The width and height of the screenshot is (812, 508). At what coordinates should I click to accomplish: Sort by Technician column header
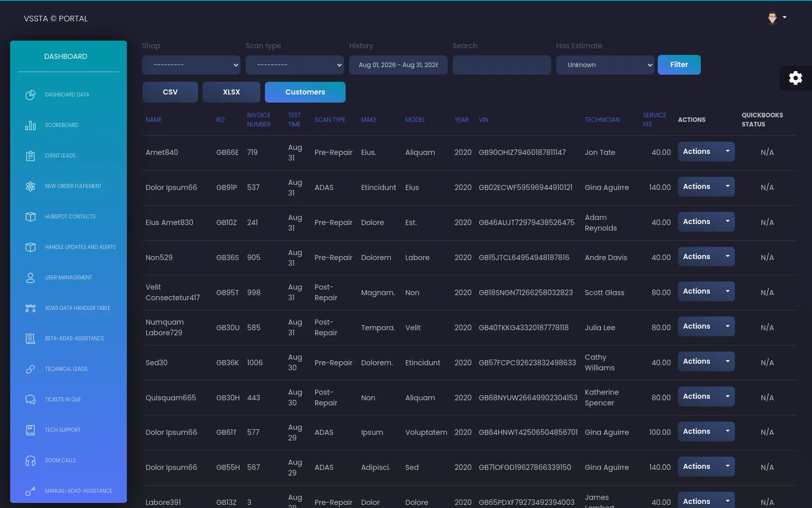[602, 120]
